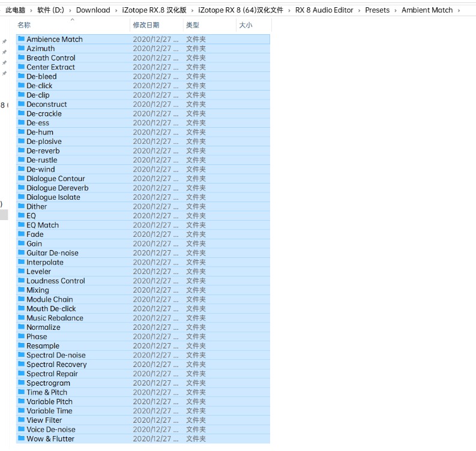476x451 pixels.
Task: Select the Spectral Recovery folder name
Action: point(57,365)
